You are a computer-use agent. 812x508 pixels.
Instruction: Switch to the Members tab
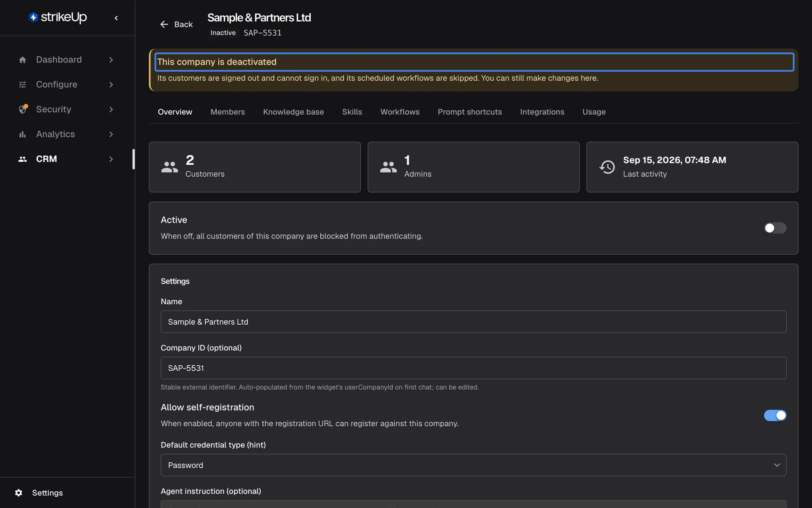point(227,112)
